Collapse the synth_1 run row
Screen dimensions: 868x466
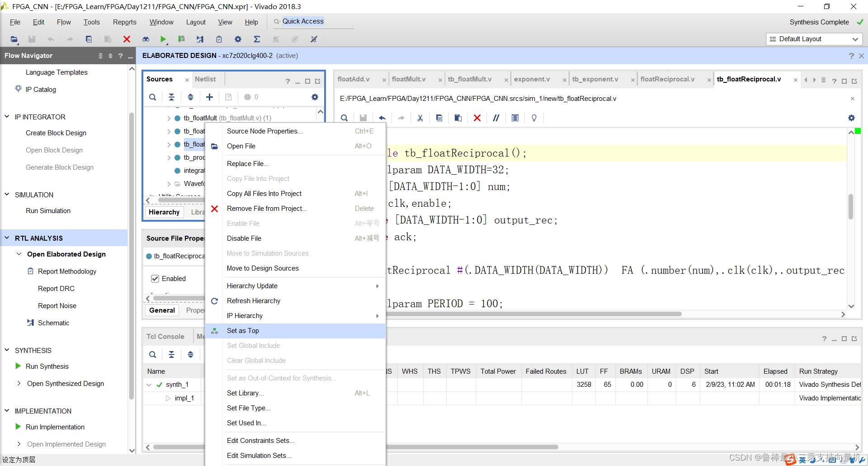(149, 385)
